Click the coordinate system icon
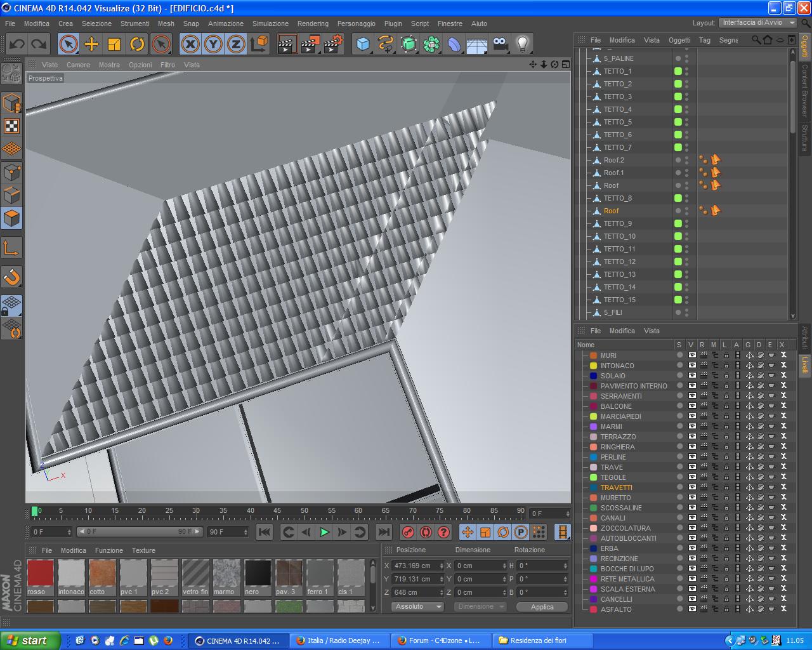This screenshot has width=812, height=650. pos(259,44)
